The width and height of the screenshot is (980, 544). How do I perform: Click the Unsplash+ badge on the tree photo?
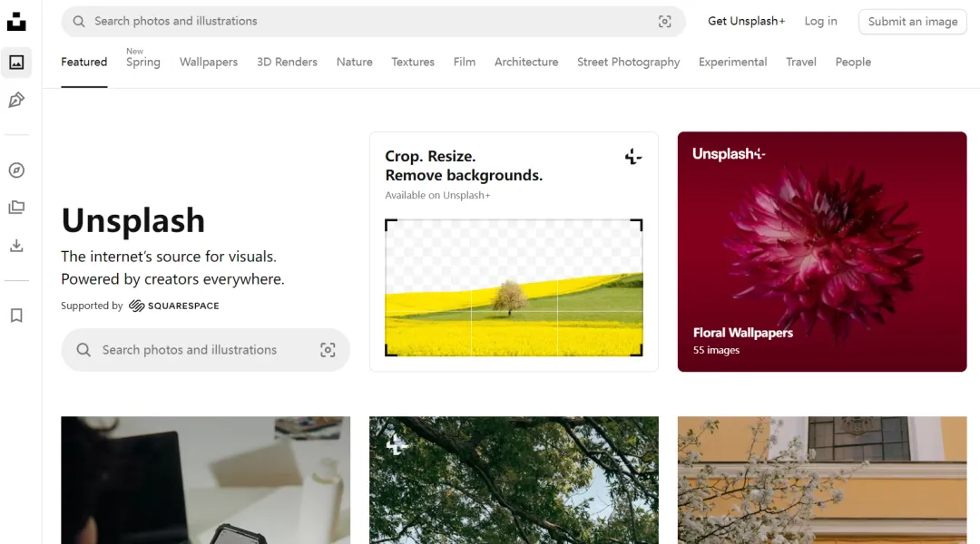[397, 444]
